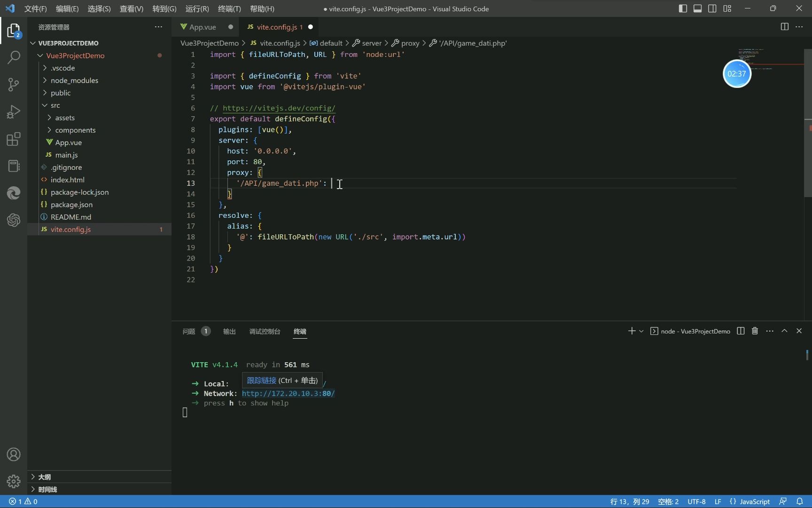
Task: Switch to the 调试控制台 panel tab
Action: coord(265,331)
